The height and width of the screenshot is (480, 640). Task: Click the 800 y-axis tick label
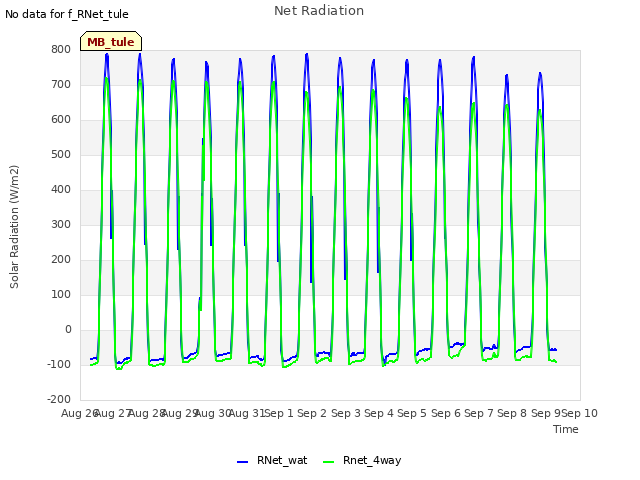click(61, 50)
